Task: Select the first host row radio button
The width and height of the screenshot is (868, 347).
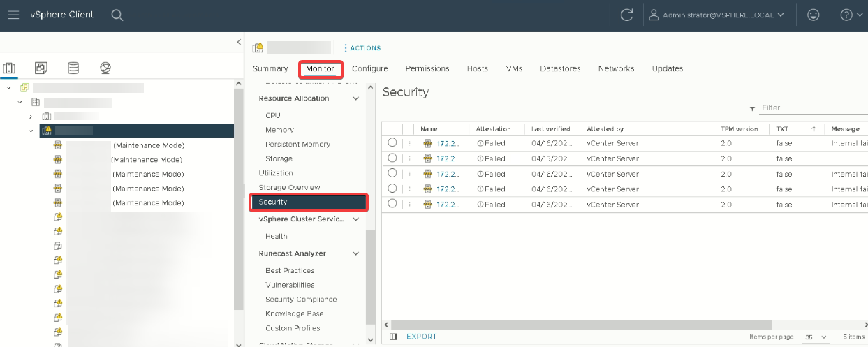Action: coord(392,142)
